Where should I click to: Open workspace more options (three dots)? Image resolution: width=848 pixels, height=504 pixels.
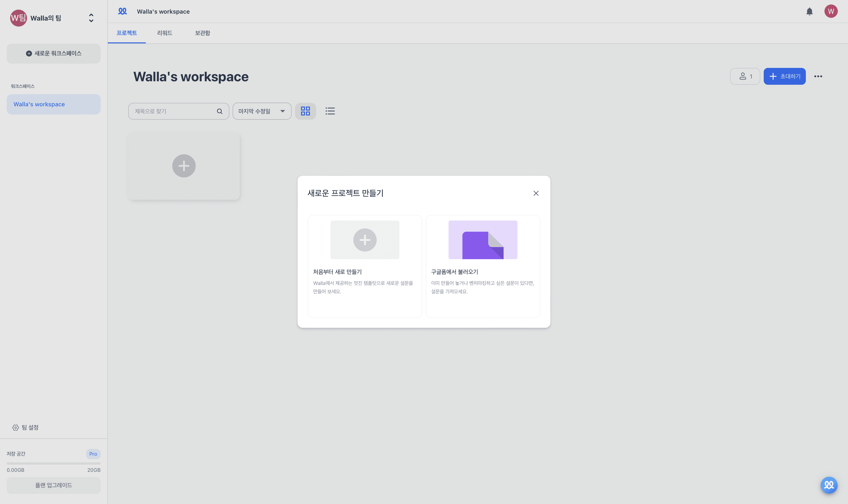(818, 76)
